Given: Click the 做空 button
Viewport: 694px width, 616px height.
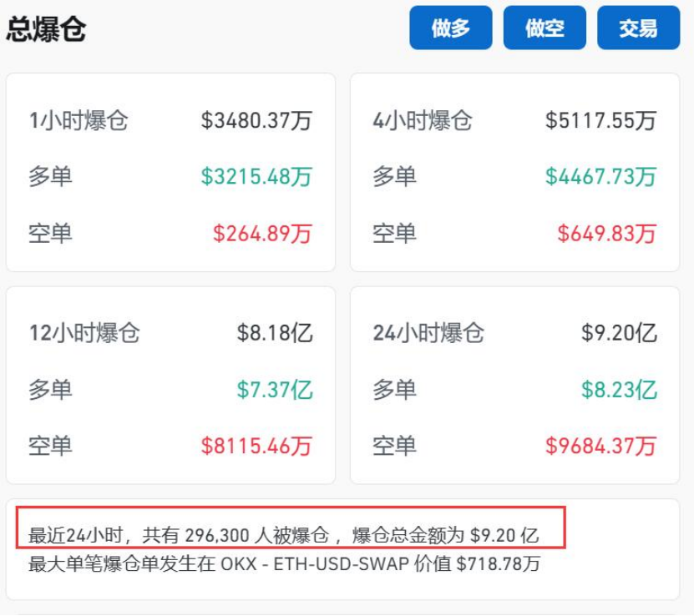Looking at the screenshot, I should (x=545, y=28).
